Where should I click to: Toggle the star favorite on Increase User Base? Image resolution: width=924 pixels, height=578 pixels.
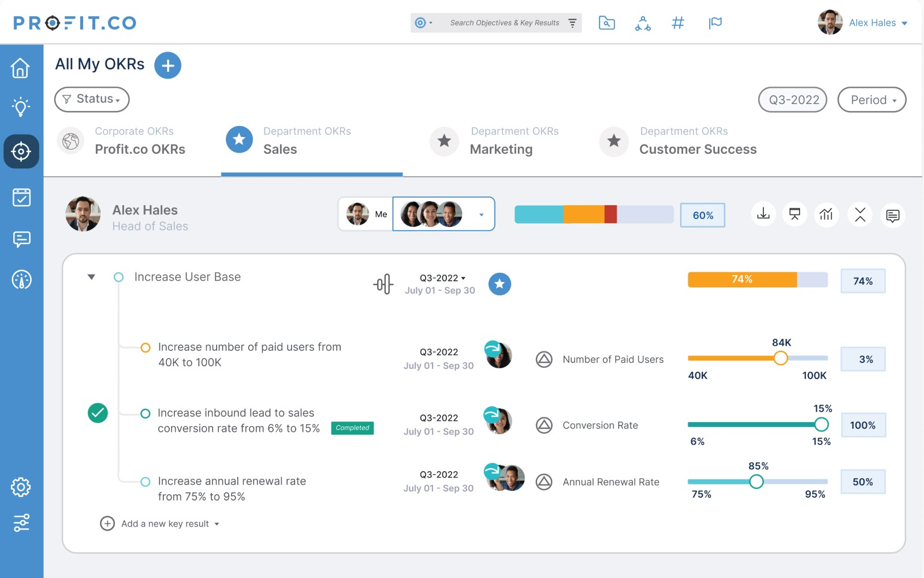pos(500,284)
